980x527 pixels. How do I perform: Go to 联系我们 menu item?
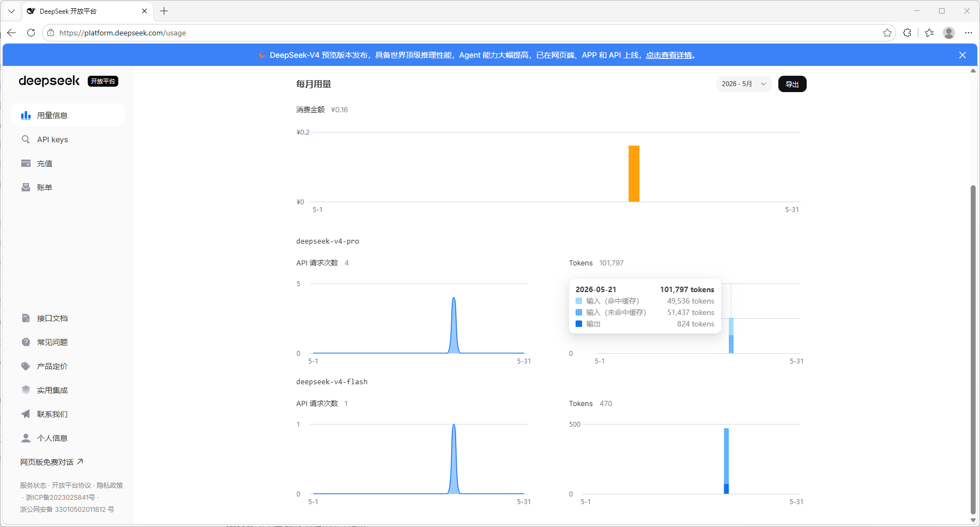pos(68,414)
